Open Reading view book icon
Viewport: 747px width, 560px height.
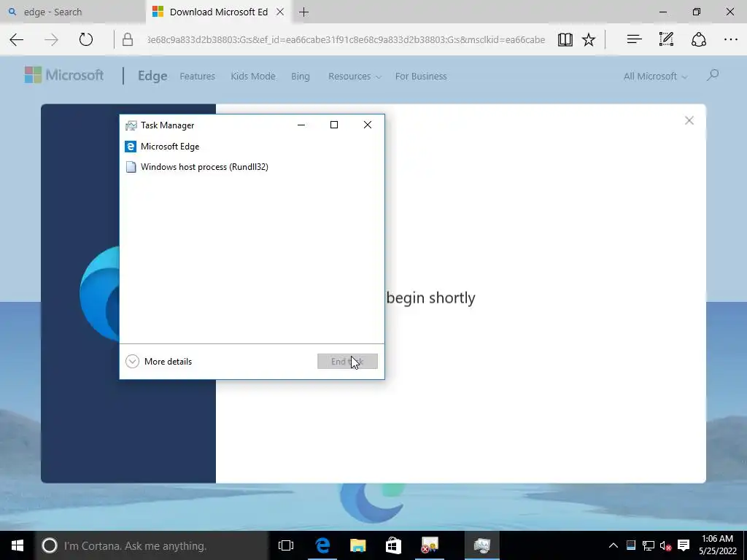565,39
